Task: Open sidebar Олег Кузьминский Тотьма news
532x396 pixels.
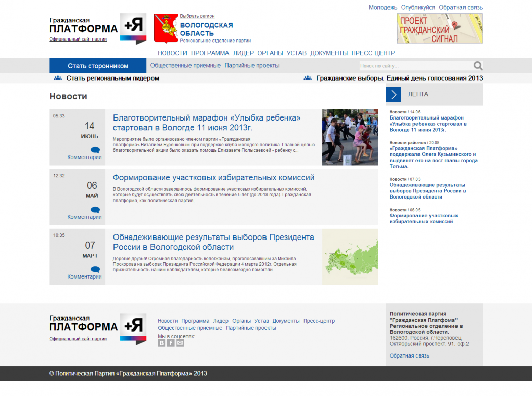Action: [x=433, y=157]
